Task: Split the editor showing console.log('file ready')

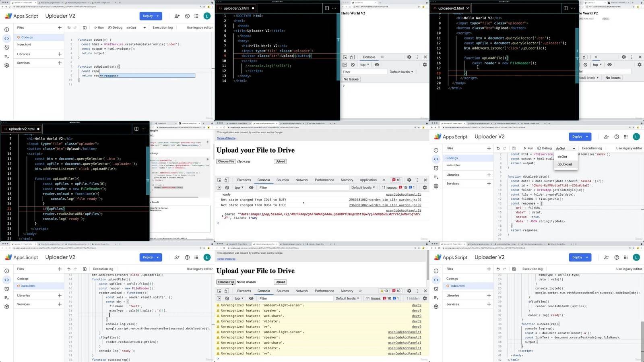Action: click(x=136, y=129)
